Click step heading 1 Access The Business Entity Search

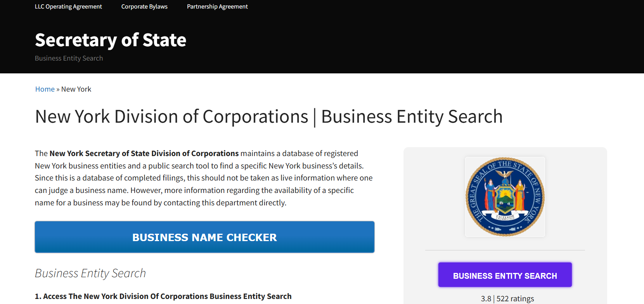[163, 296]
